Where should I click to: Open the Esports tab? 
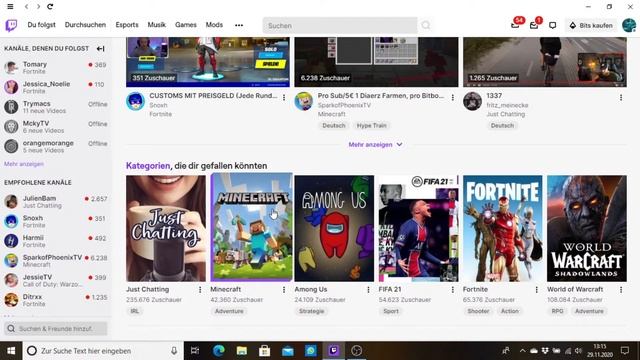click(127, 25)
